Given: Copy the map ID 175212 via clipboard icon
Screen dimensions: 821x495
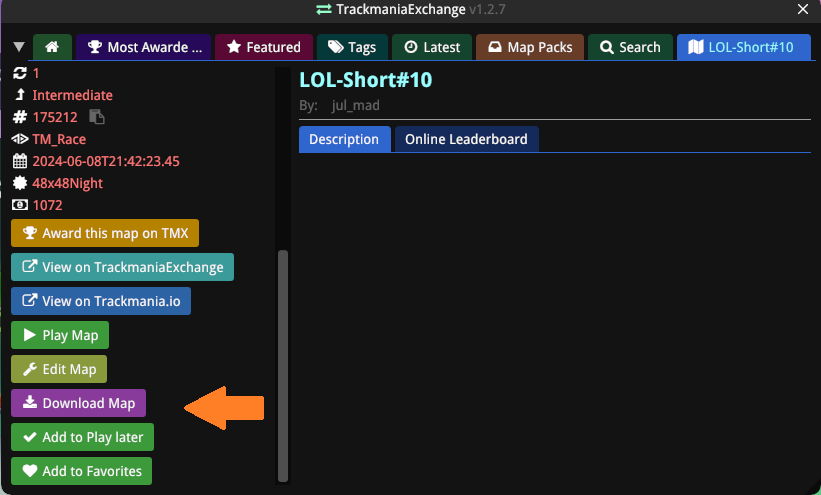Looking at the screenshot, I should tap(98, 117).
